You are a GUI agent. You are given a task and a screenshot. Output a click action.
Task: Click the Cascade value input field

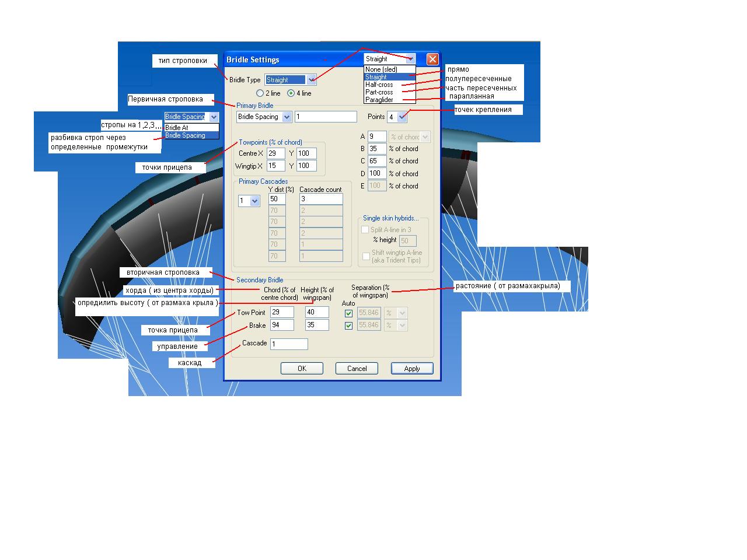pyautogui.click(x=288, y=344)
